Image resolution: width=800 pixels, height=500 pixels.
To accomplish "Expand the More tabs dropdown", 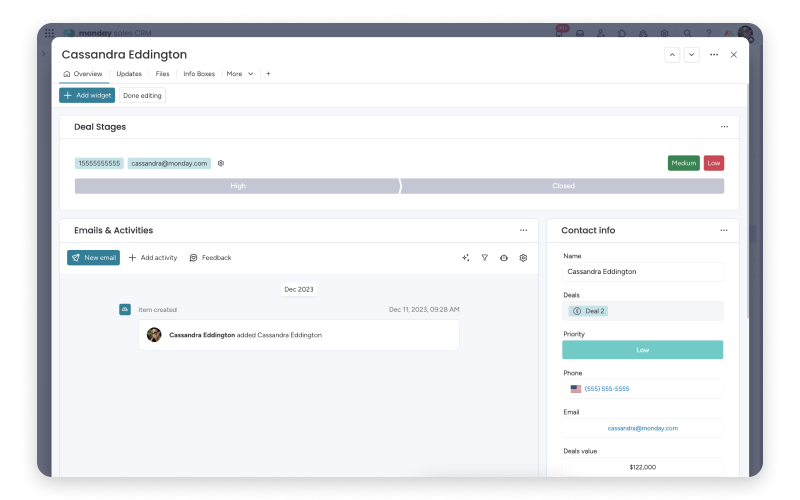I will [x=240, y=74].
